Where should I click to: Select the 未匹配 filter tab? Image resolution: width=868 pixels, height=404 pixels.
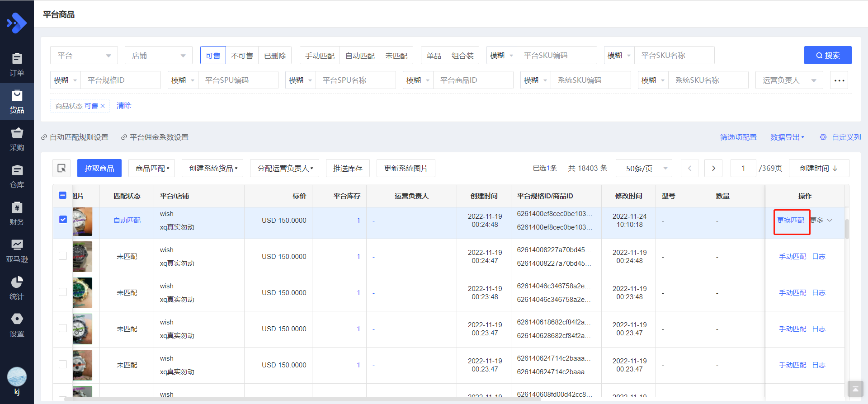[x=396, y=55]
